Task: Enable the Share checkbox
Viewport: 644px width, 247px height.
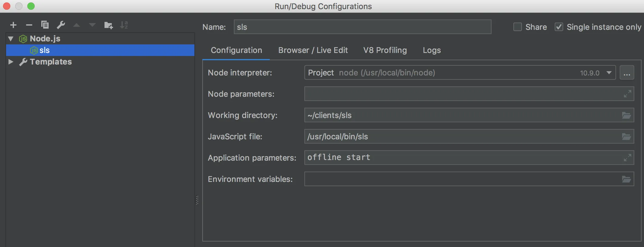Action: [x=518, y=27]
